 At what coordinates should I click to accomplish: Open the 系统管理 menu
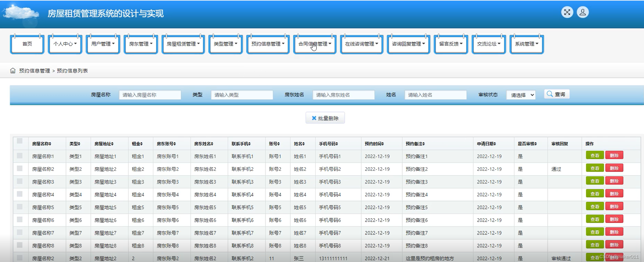pyautogui.click(x=526, y=44)
